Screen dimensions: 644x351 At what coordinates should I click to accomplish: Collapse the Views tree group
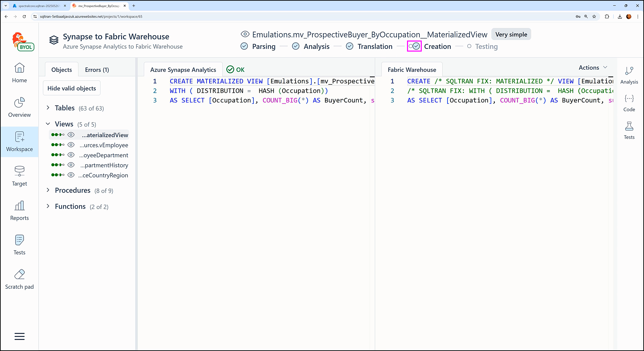click(x=48, y=124)
